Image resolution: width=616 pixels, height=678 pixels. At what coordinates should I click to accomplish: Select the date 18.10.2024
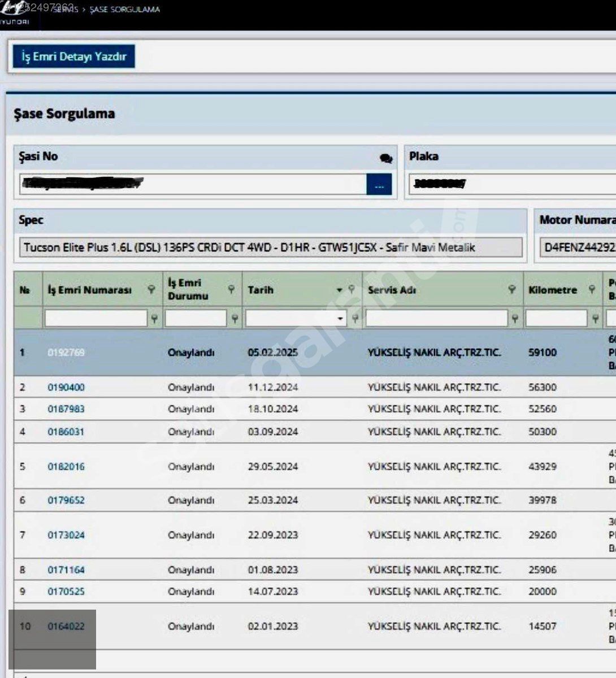(273, 408)
